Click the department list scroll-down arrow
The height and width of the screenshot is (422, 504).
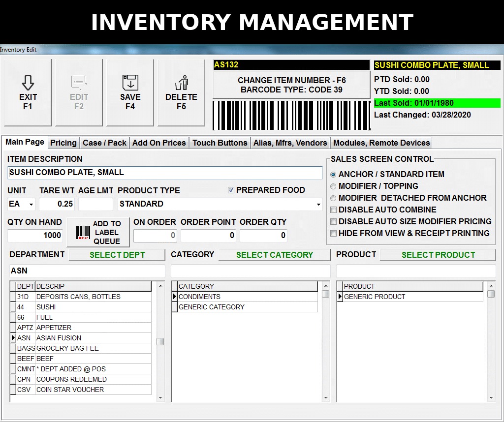(x=160, y=398)
